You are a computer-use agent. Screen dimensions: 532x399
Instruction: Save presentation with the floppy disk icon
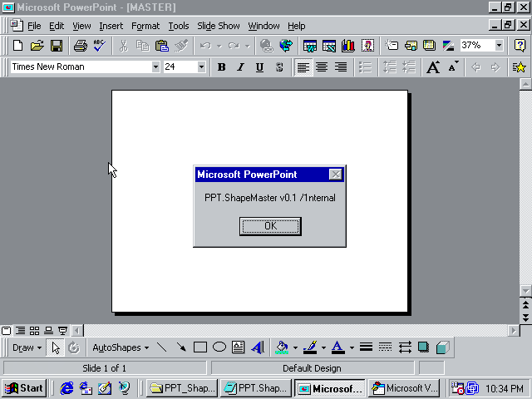57,46
